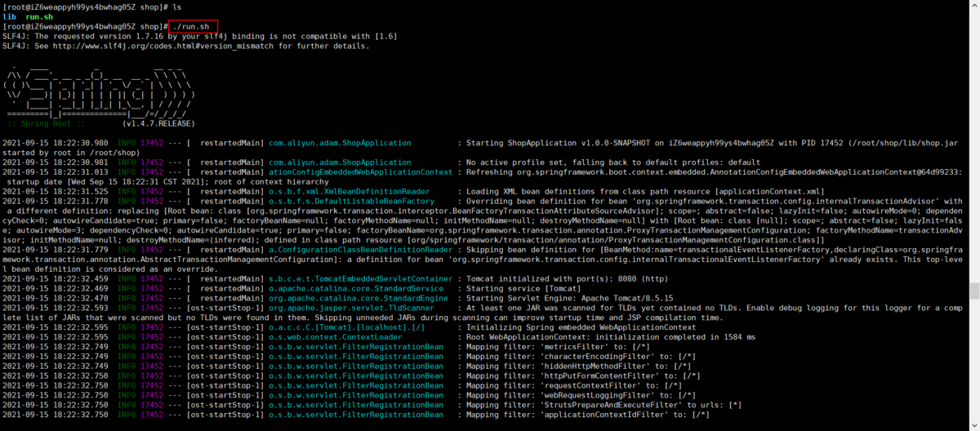Select logger 'ationConfigEmbeddedWebApplicationContext'

click(x=359, y=173)
